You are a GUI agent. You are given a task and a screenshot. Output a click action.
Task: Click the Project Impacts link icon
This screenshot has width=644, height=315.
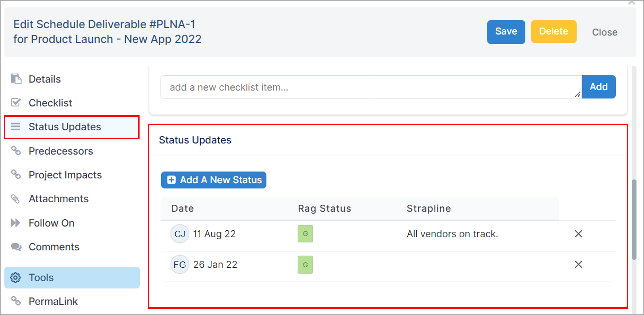16,174
